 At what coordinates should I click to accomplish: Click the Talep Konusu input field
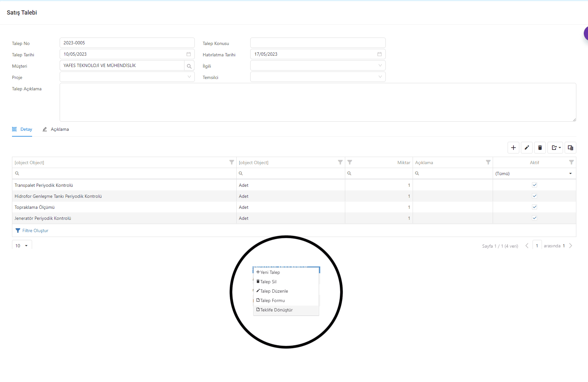pyautogui.click(x=318, y=43)
